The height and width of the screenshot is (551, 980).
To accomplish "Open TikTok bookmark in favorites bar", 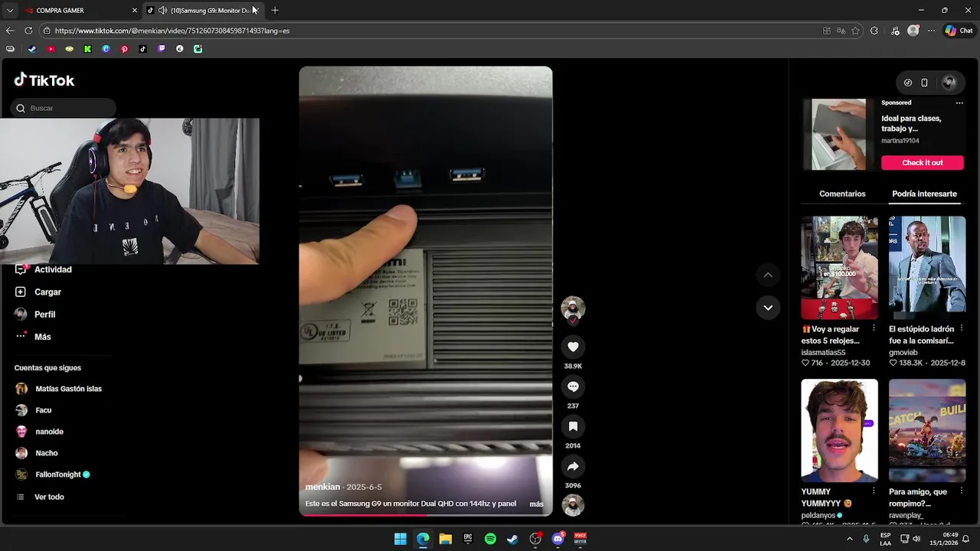I will click(x=142, y=49).
